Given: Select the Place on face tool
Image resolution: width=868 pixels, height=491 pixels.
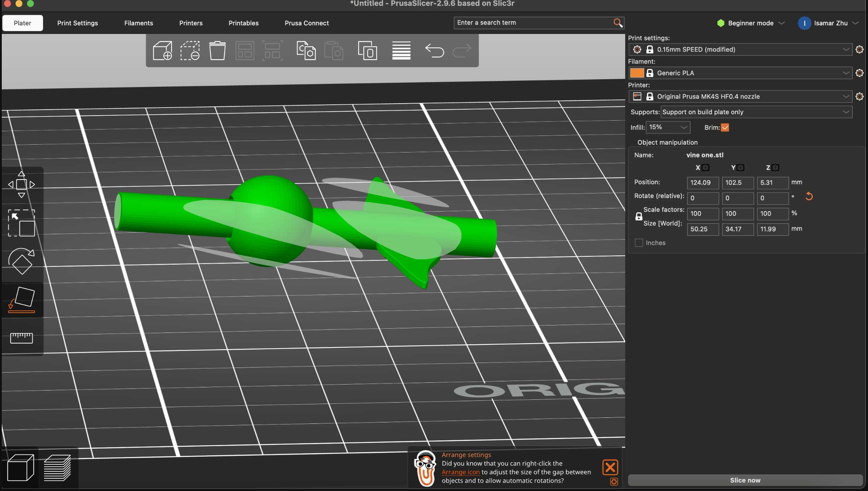Looking at the screenshot, I should pos(22,300).
